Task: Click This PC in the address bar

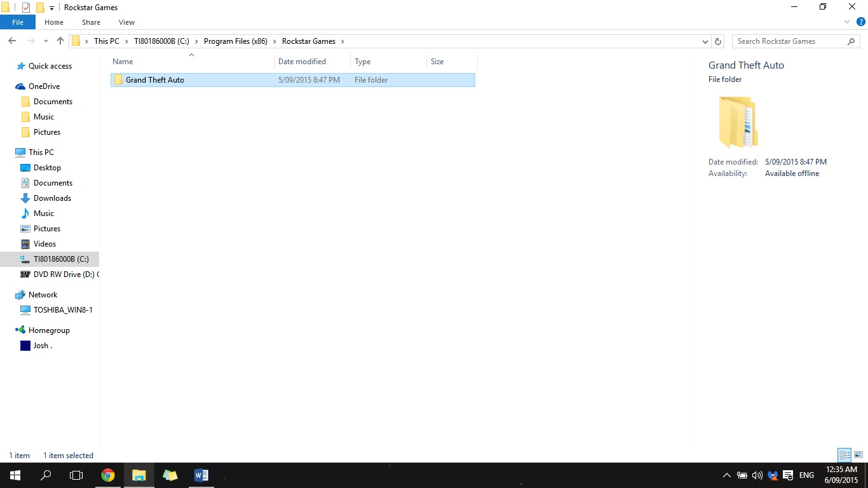Action: (x=106, y=41)
